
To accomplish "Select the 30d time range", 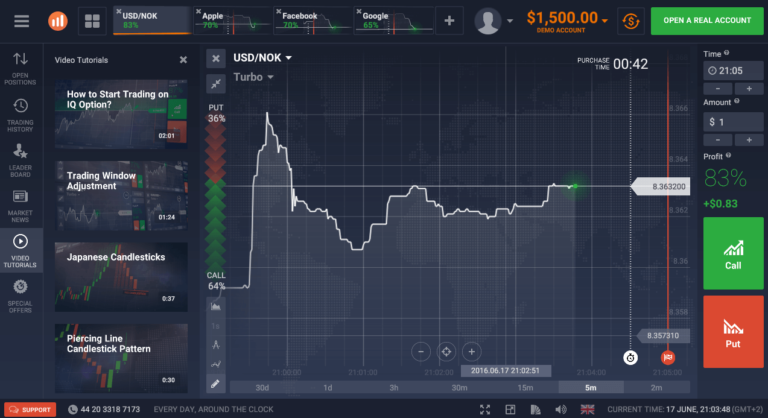I will [262, 388].
